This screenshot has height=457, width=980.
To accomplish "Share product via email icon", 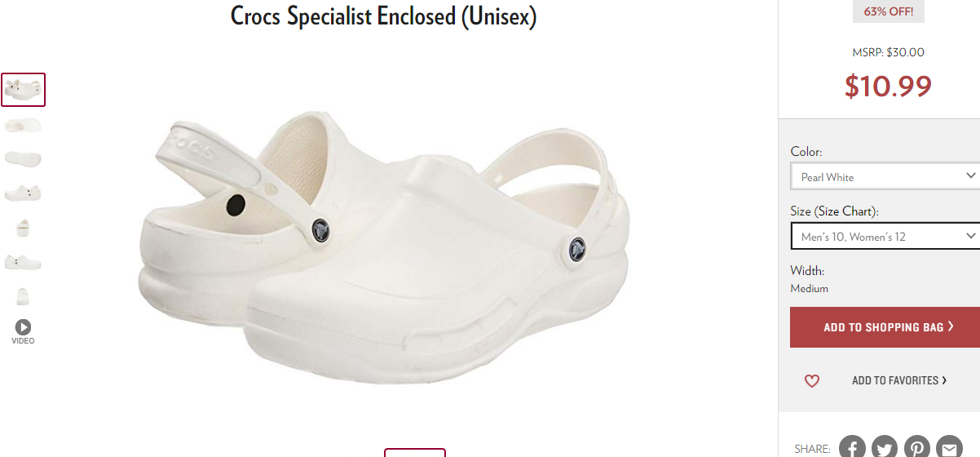I will tap(949, 447).
